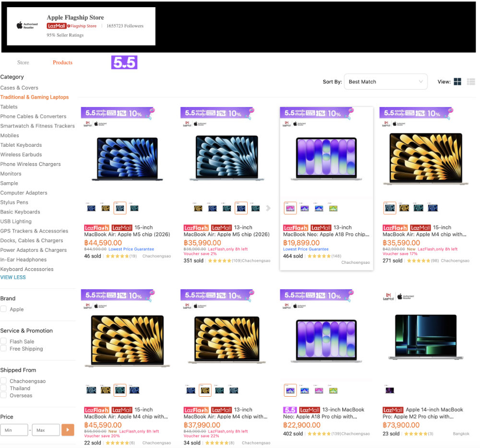Enable the Free Shipping filter checkbox
The width and height of the screenshot is (480, 448).
coord(3,348)
